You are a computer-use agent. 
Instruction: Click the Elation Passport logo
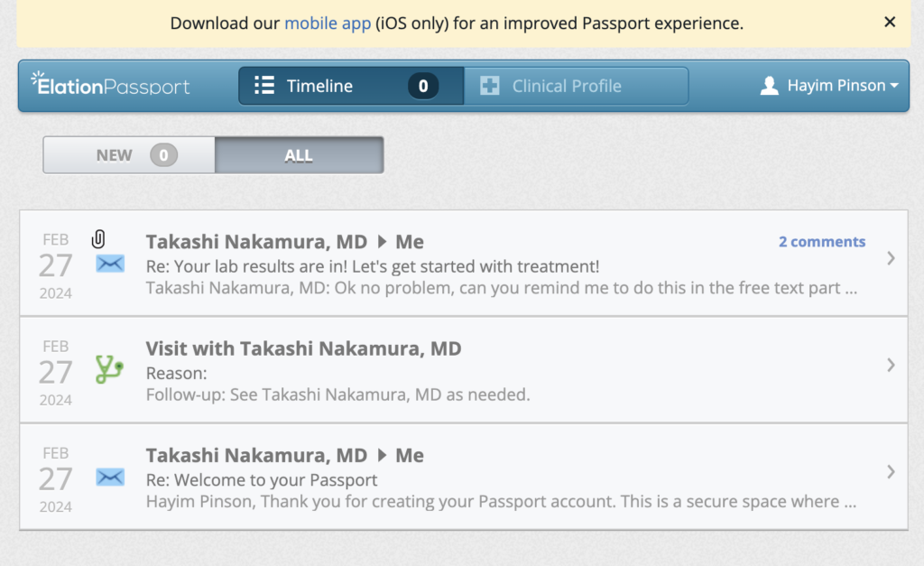point(110,86)
